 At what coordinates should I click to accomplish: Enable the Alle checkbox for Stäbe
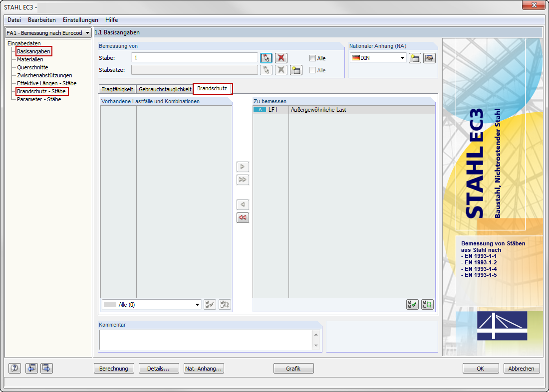[x=312, y=58]
